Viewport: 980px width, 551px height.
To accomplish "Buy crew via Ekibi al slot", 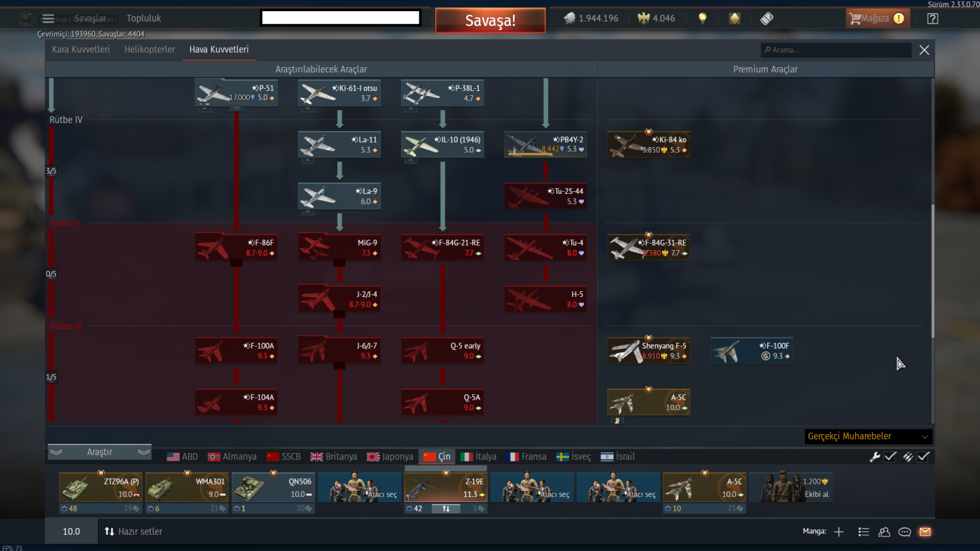I will (x=791, y=487).
